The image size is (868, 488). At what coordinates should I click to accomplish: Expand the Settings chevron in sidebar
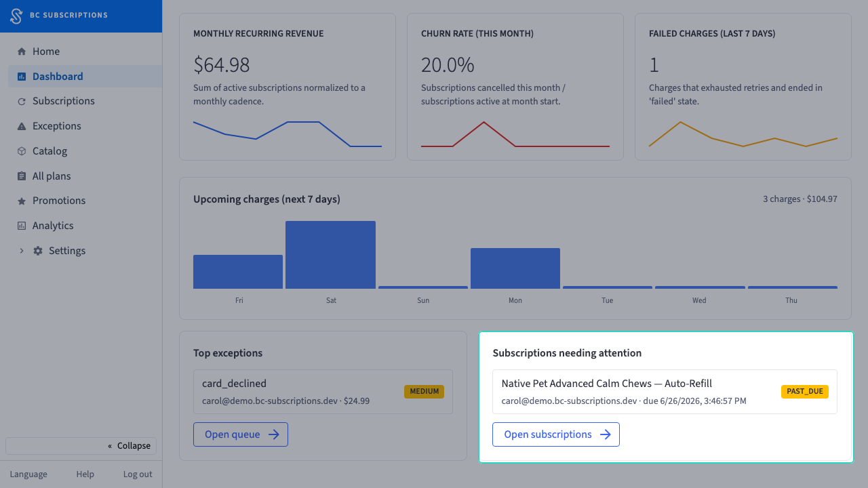[x=21, y=251]
